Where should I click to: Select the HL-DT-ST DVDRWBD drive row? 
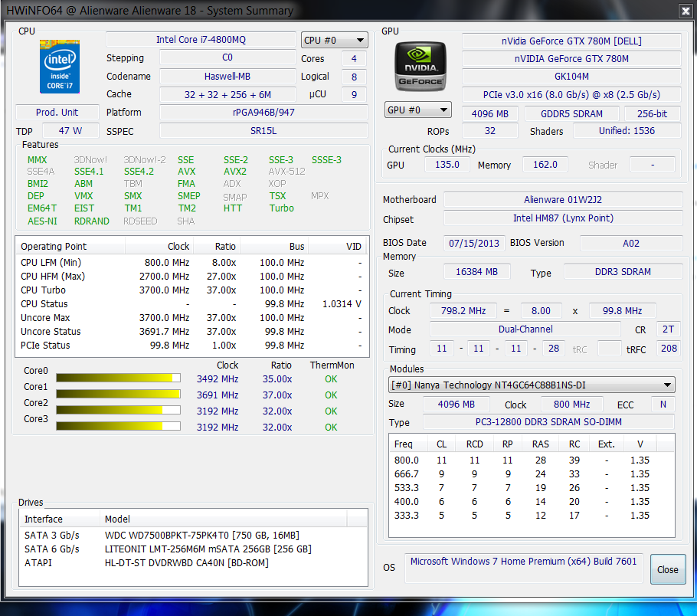[x=193, y=562]
